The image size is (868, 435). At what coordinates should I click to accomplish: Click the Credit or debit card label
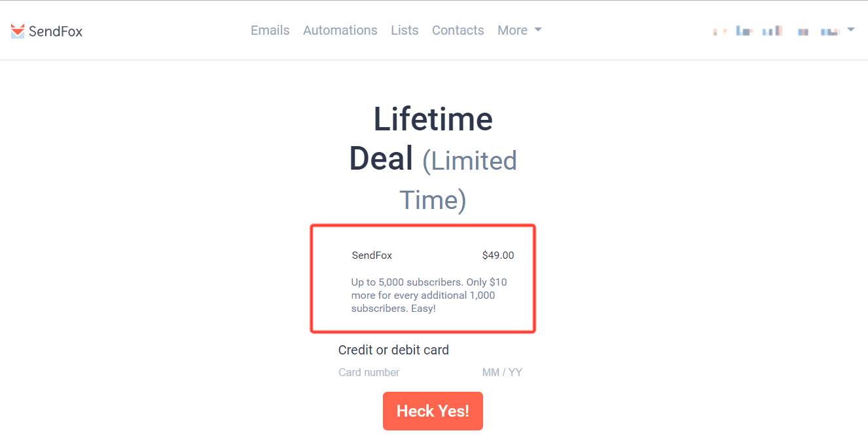point(393,350)
